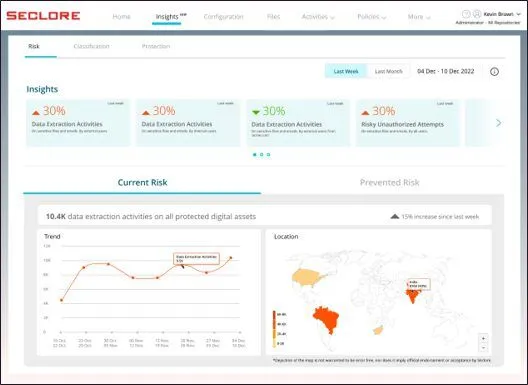
Task: Open the Risky Unauthorized Attempts card
Action: tap(407, 123)
